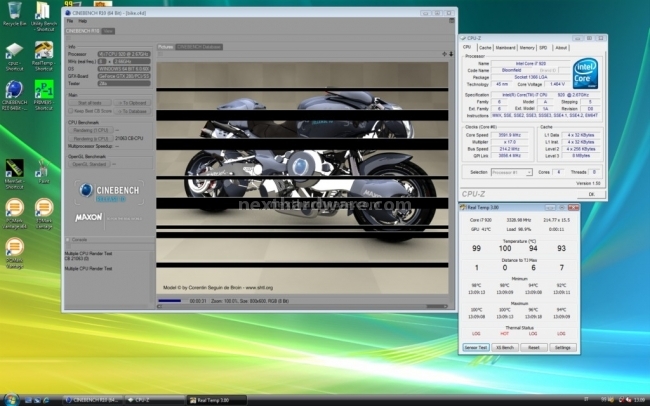Select the CPU tab in CPU-Z
This screenshot has height=406, width=650.
click(x=467, y=47)
